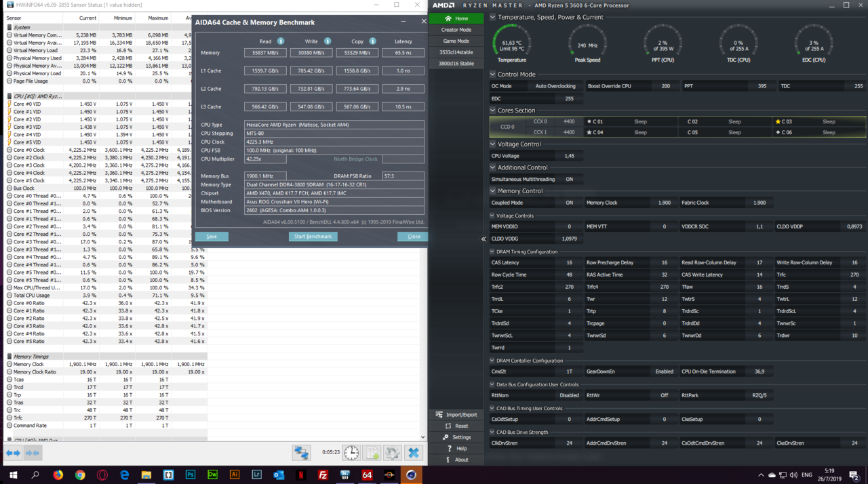Open FileZilla from the taskbar
Image resolution: width=868 pixels, height=484 pixels.
click(323, 475)
